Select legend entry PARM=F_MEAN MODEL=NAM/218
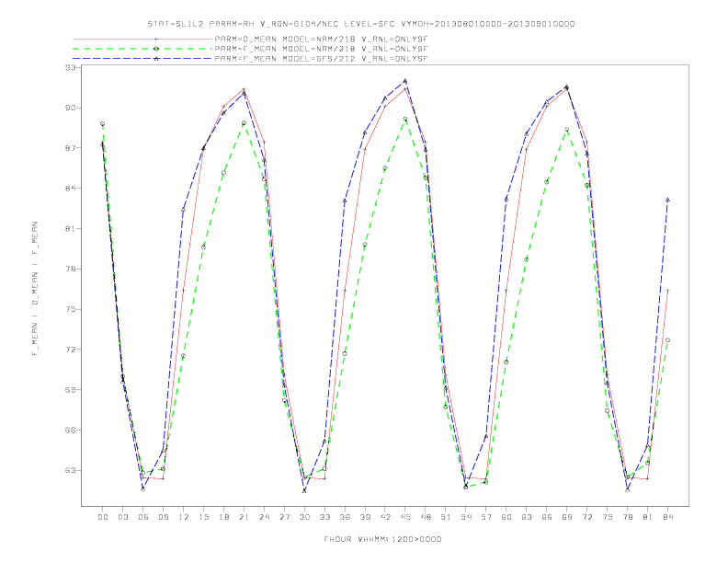 pos(321,49)
